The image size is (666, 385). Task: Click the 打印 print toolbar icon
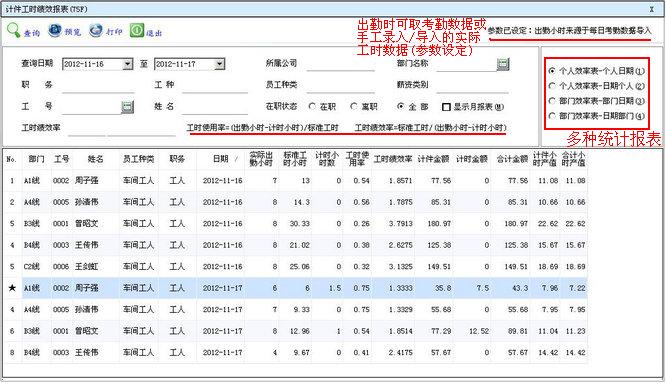click(96, 30)
